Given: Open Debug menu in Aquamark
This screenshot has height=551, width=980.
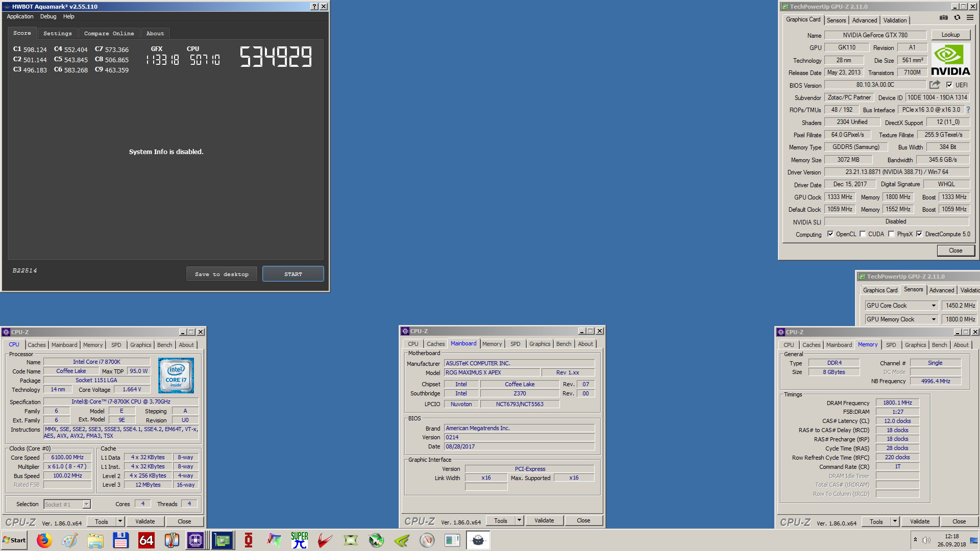Looking at the screenshot, I should 48,16.
